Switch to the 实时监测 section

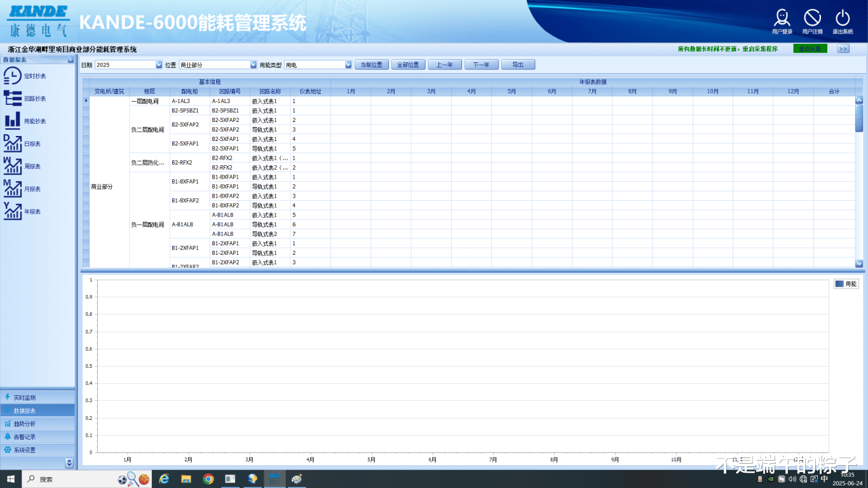pos(37,397)
